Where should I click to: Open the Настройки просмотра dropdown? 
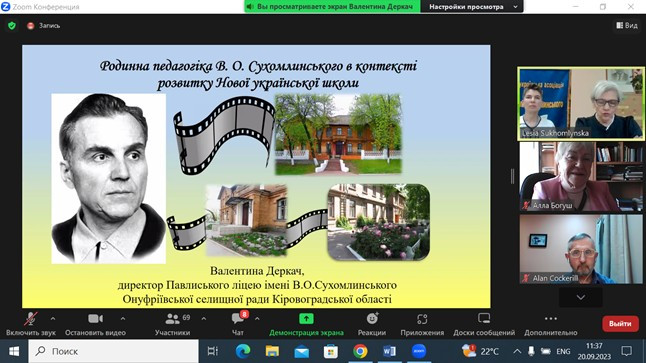click(472, 7)
